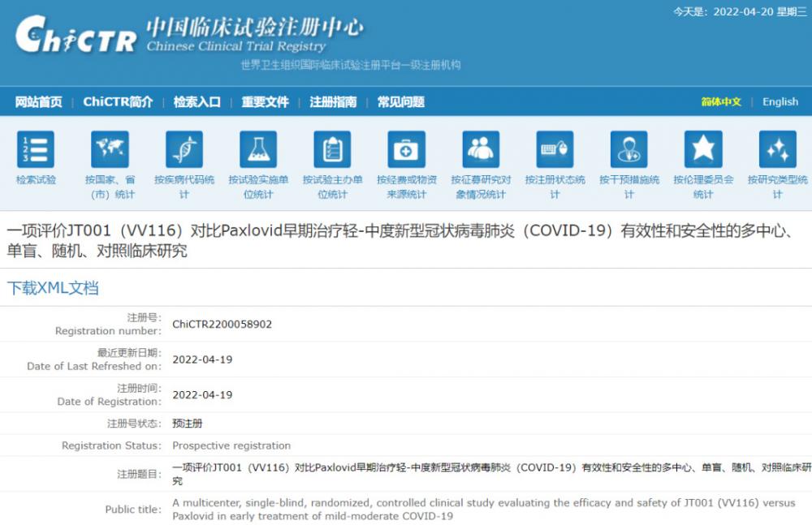Open 重要文件 menu item

tap(265, 102)
